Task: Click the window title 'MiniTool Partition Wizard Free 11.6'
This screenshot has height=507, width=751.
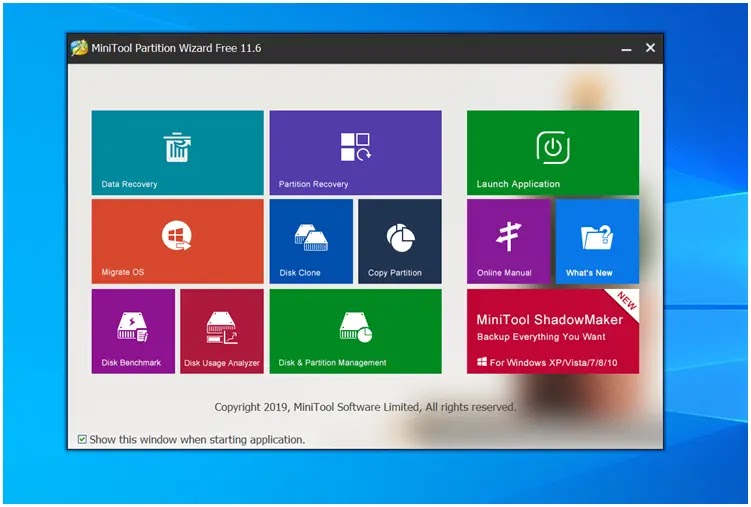Action: pos(176,48)
